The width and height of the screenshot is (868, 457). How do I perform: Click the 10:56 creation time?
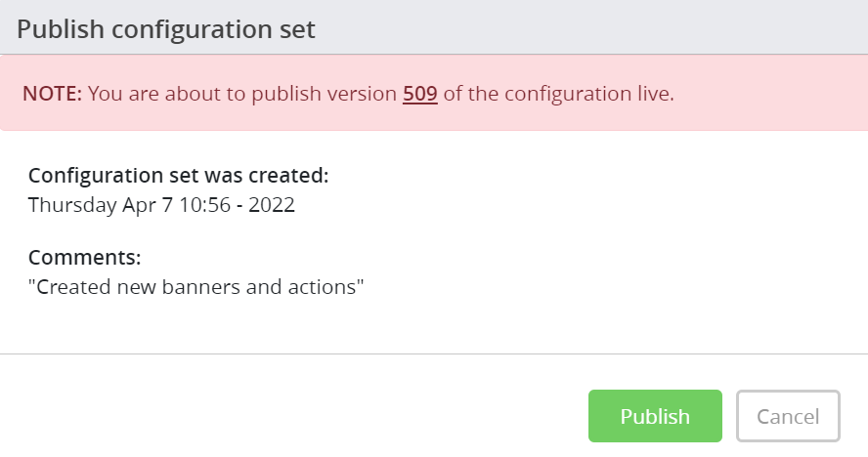click(205, 205)
